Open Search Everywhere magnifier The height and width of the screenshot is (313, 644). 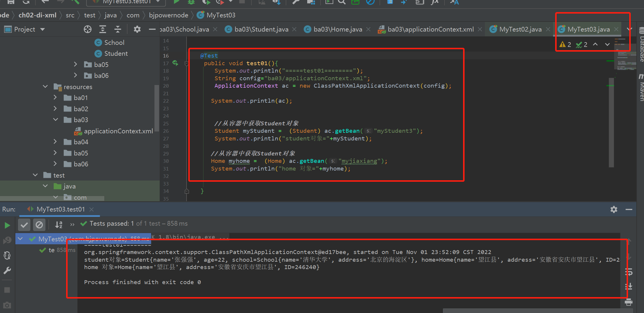[342, 2]
